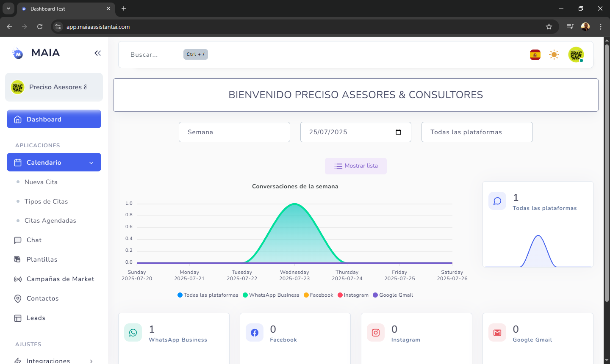Open the Semana period dropdown
Image resolution: width=610 pixels, height=364 pixels.
(234, 132)
